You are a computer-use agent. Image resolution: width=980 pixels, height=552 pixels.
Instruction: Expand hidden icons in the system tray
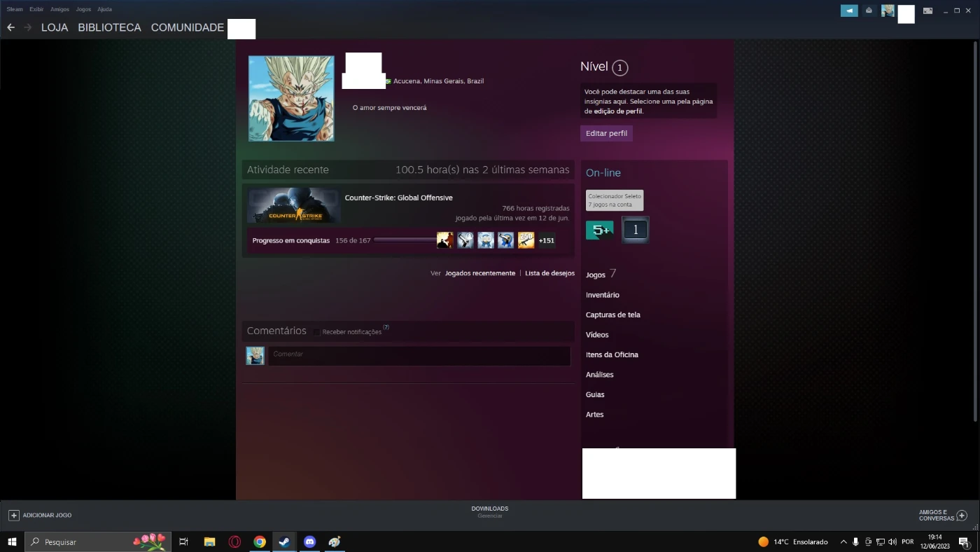(843, 541)
